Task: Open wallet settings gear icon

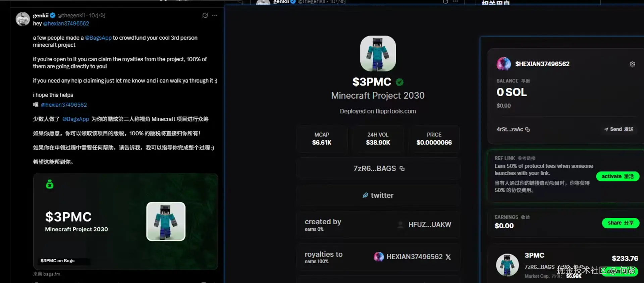Action: (632, 64)
